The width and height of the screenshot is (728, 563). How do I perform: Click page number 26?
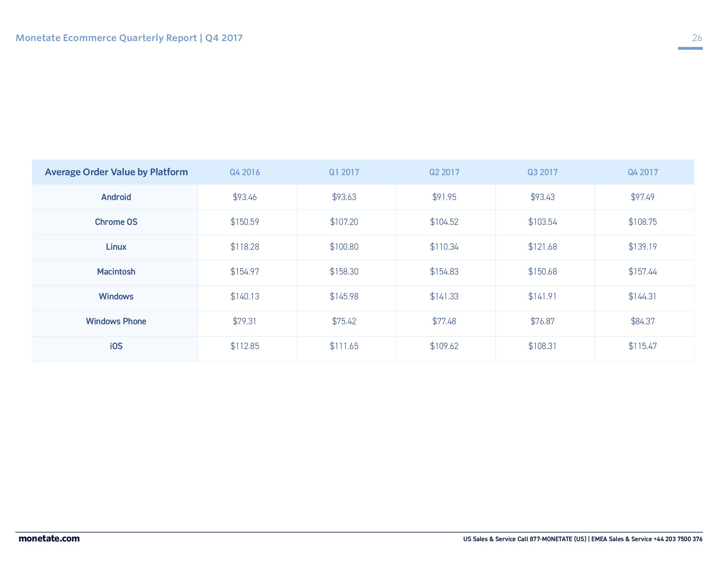point(697,38)
